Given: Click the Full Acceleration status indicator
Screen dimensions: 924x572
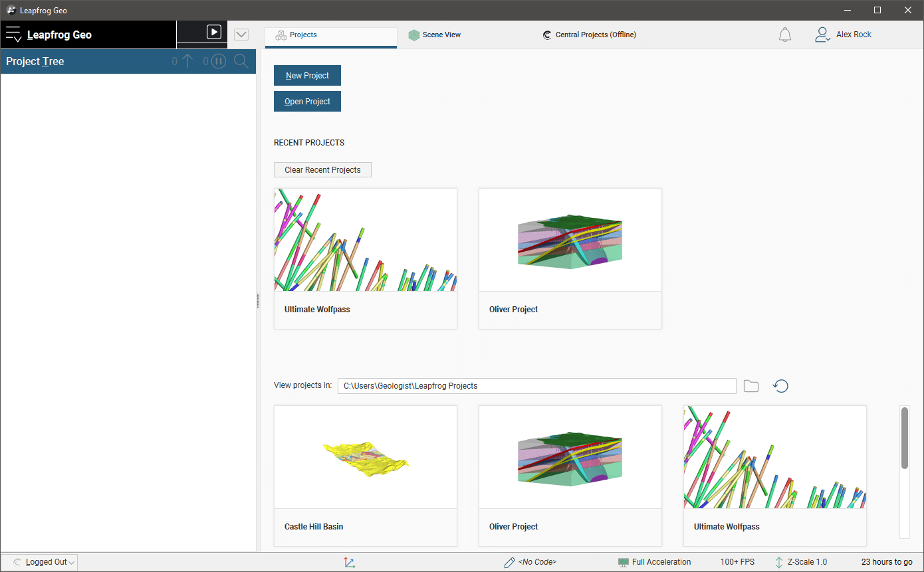Looking at the screenshot, I should click(x=654, y=562).
